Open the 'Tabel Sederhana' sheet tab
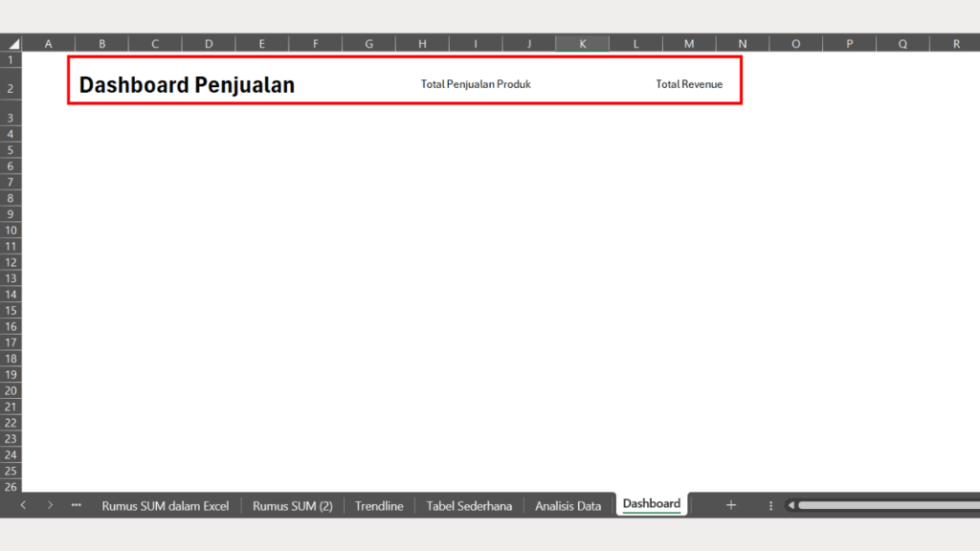This screenshot has width=980, height=551. [x=469, y=505]
